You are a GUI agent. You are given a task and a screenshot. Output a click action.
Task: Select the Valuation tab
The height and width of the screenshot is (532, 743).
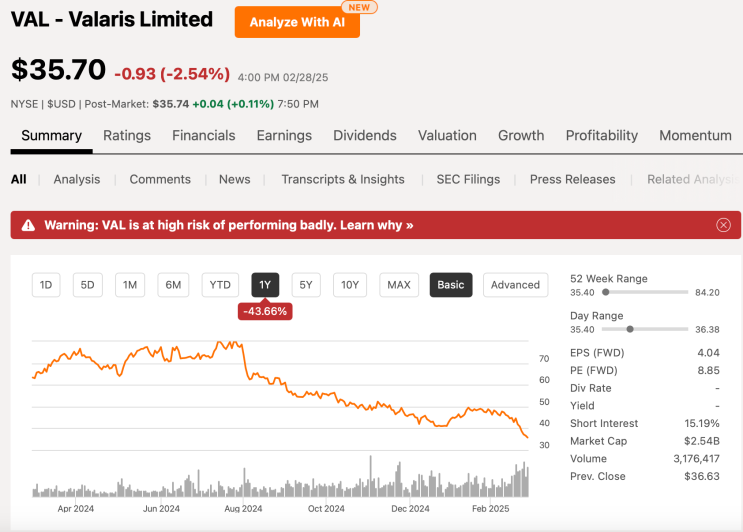[447, 135]
